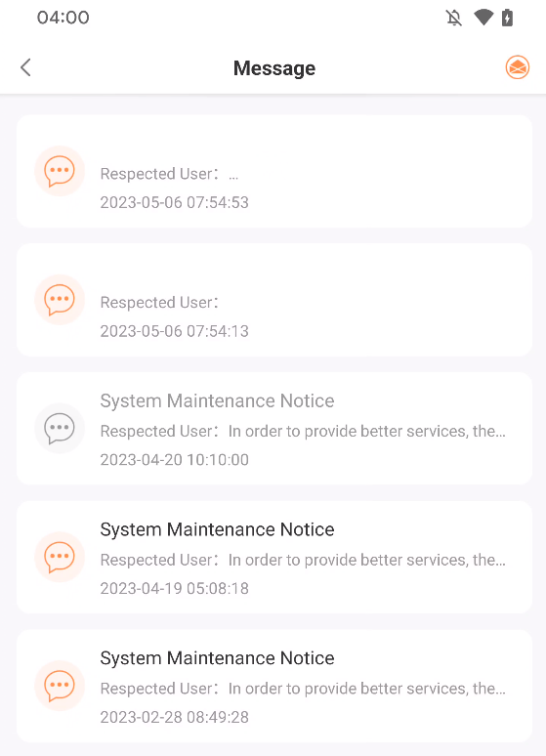Tap the Message page title
Image resolution: width=546 pixels, height=756 pixels.
(x=273, y=68)
